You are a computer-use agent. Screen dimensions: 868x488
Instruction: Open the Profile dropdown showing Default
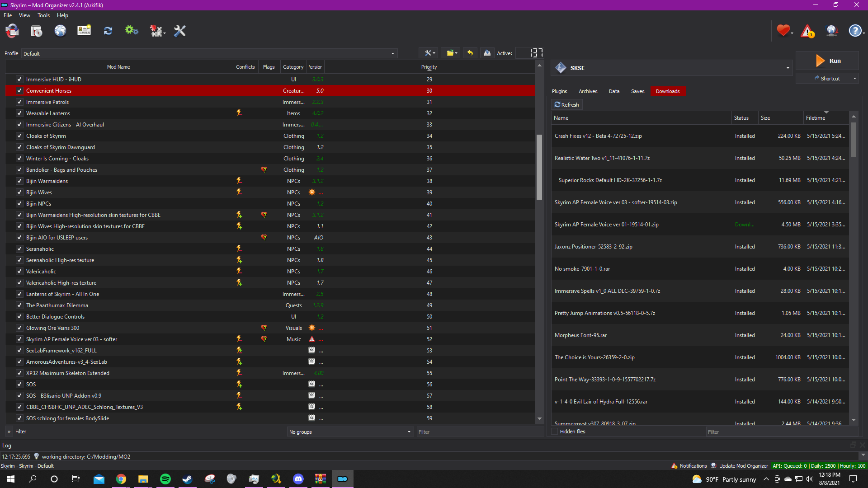209,53
